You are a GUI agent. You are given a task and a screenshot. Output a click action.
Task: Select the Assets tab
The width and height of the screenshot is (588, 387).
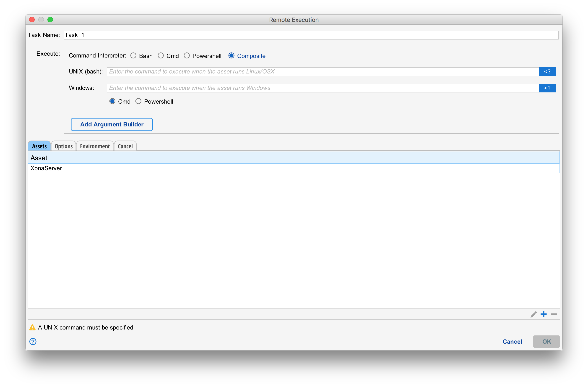click(39, 146)
